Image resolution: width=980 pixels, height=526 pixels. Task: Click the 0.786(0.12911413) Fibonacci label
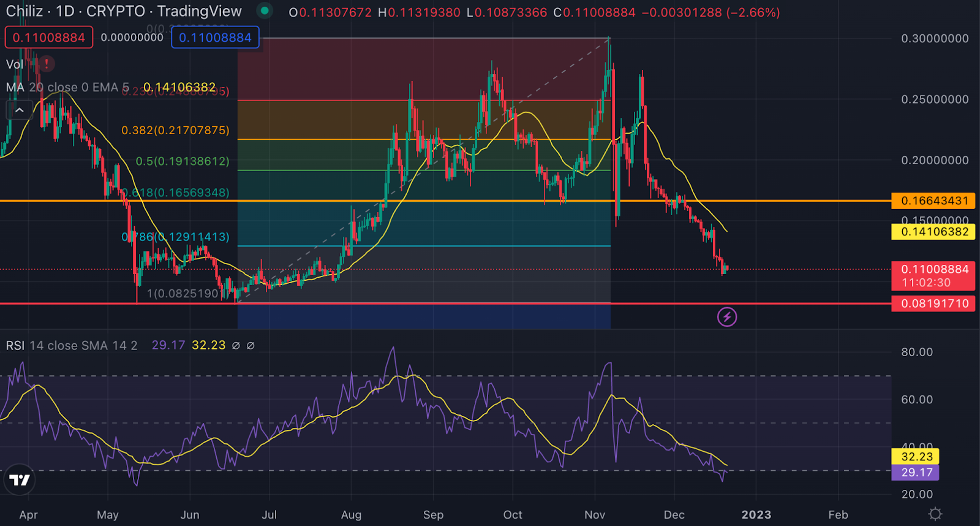click(176, 237)
